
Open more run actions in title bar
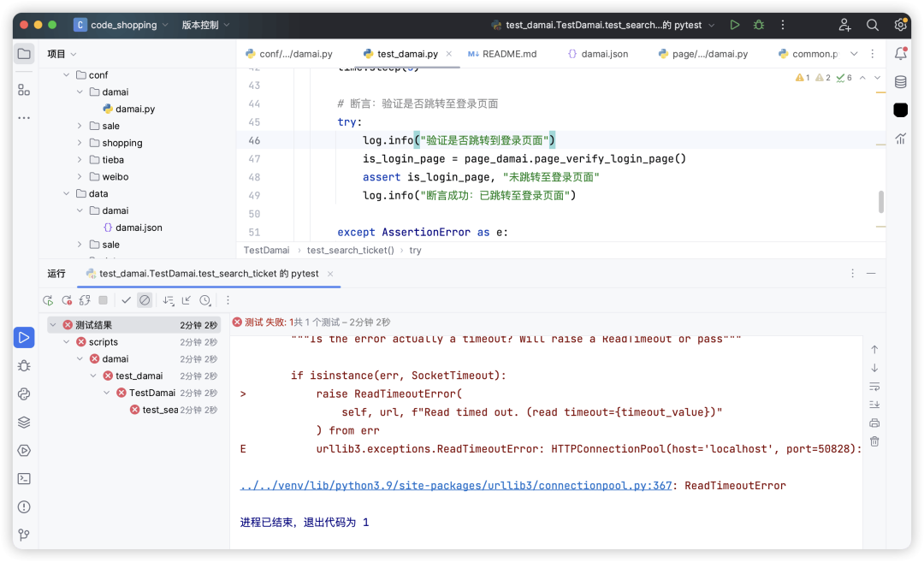[783, 25]
